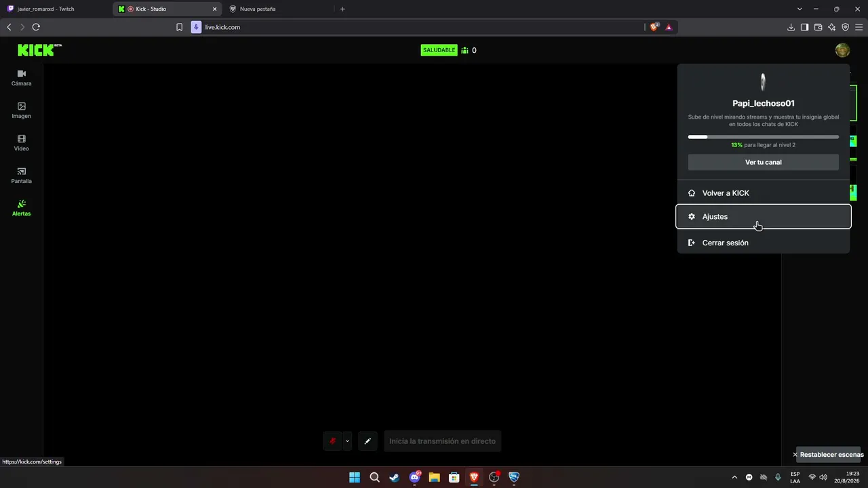Click the Brave VPN shield icon
The height and width of the screenshot is (488, 868).
pos(845,27)
